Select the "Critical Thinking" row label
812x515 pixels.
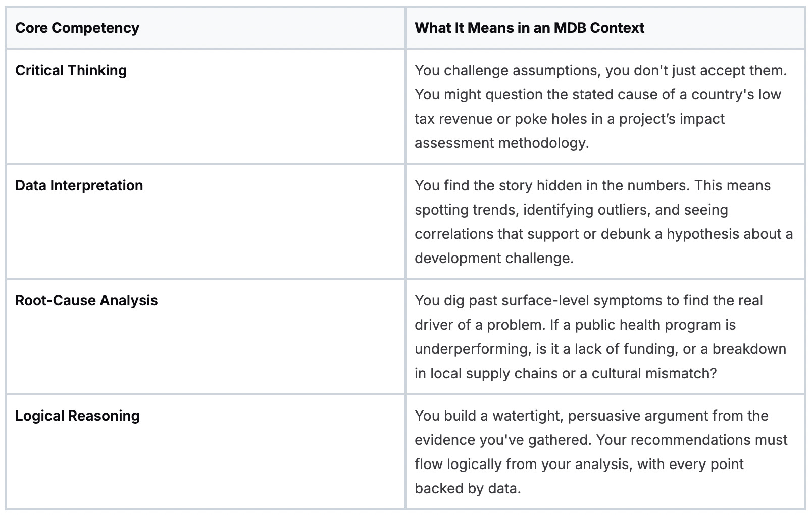click(x=71, y=70)
